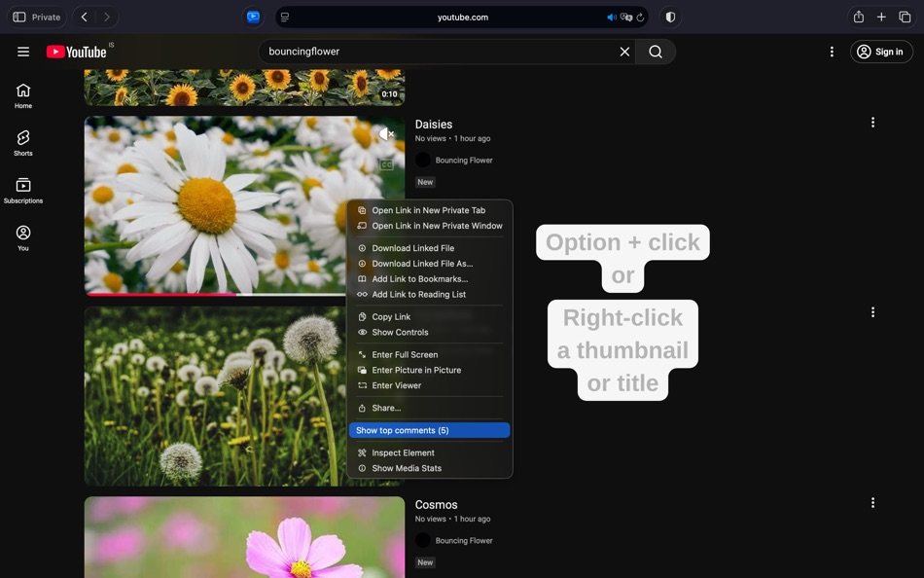
Task: Clear the bouncingflower search with the X
Action: click(624, 51)
